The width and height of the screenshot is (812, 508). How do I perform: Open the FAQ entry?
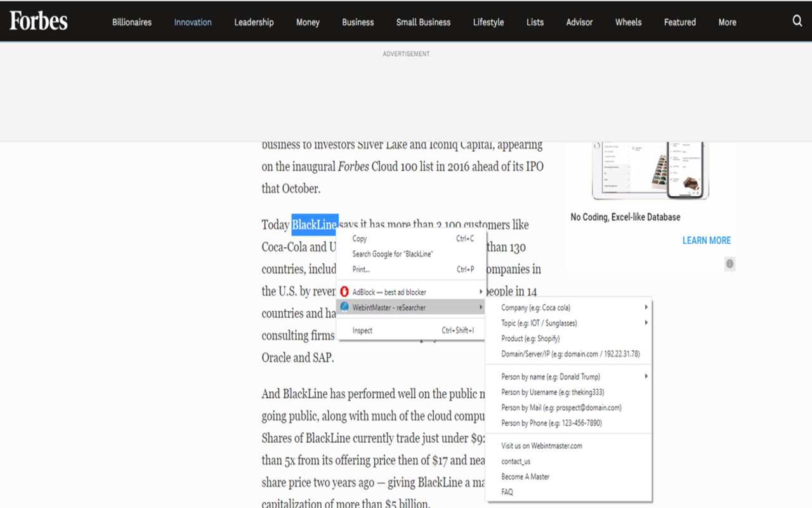569,492
